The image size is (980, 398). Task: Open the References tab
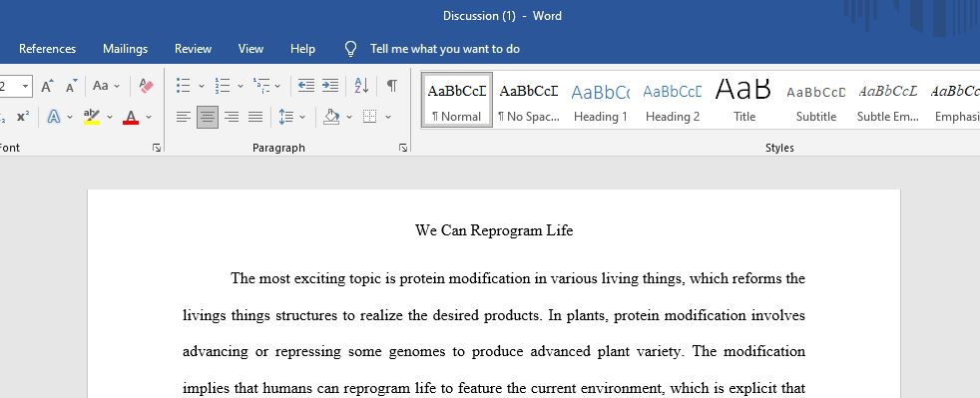point(48,49)
